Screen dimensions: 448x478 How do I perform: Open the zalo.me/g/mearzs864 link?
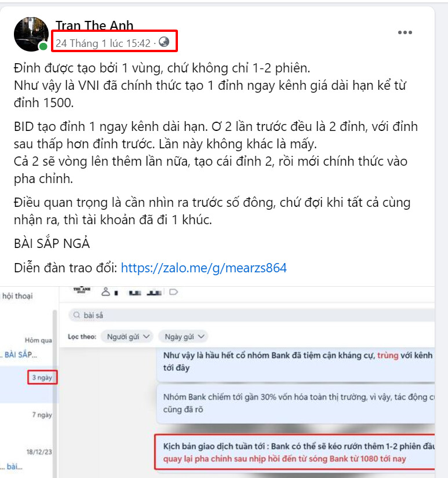(x=204, y=268)
